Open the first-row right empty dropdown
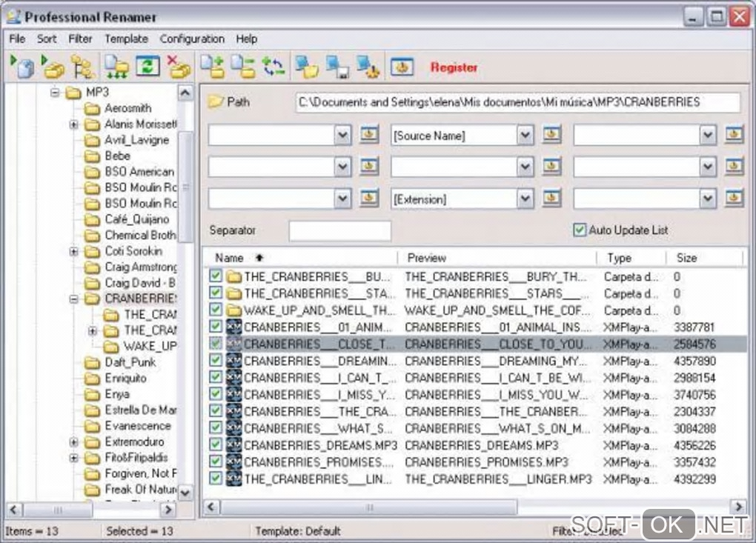756x543 pixels. pyautogui.click(x=707, y=136)
